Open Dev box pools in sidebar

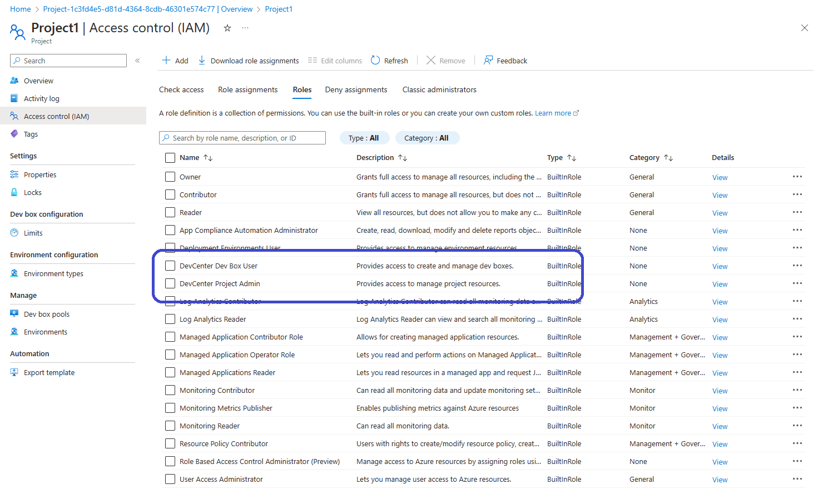(46, 315)
